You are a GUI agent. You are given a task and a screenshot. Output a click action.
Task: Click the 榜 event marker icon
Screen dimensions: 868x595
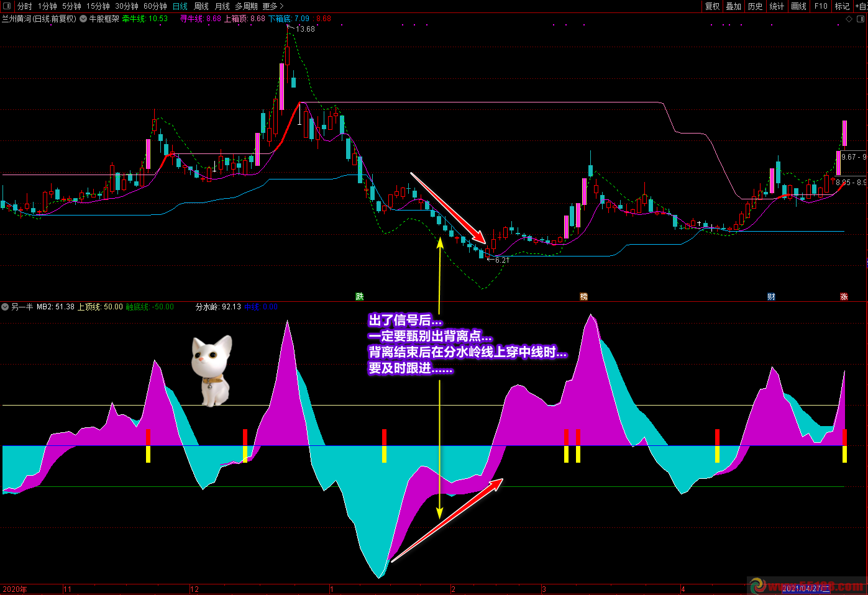tap(583, 297)
